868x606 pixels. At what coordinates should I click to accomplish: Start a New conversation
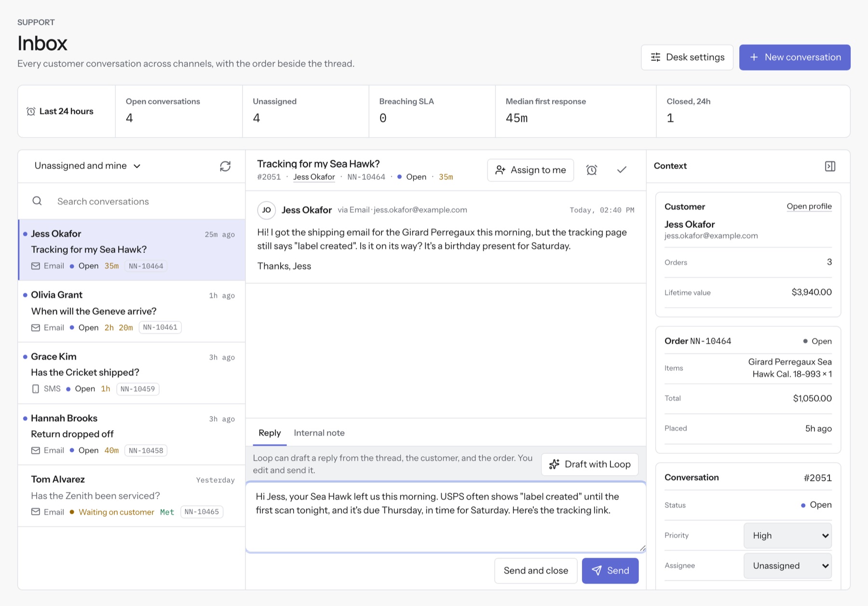pos(795,57)
